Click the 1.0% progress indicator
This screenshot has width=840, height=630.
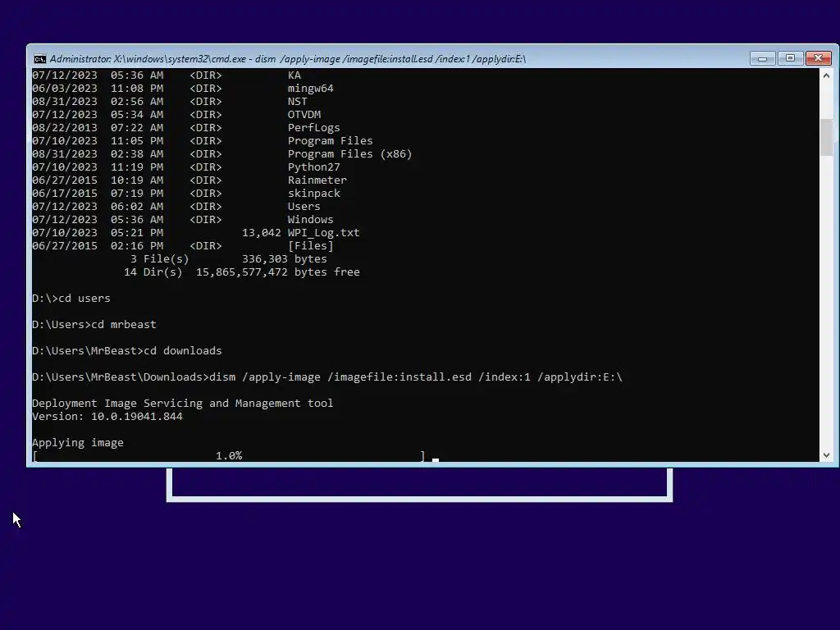(229, 456)
